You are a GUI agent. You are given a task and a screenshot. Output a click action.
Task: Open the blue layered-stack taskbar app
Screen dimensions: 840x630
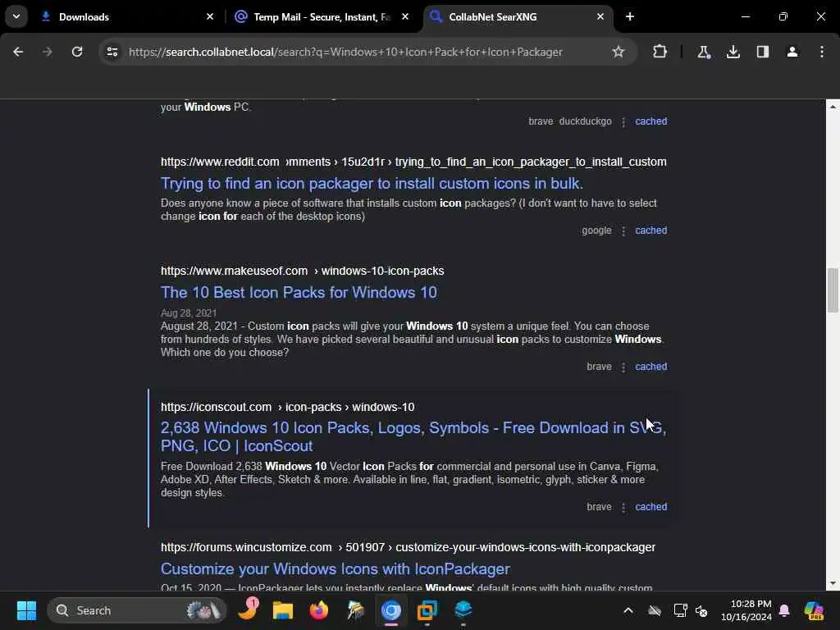463,610
